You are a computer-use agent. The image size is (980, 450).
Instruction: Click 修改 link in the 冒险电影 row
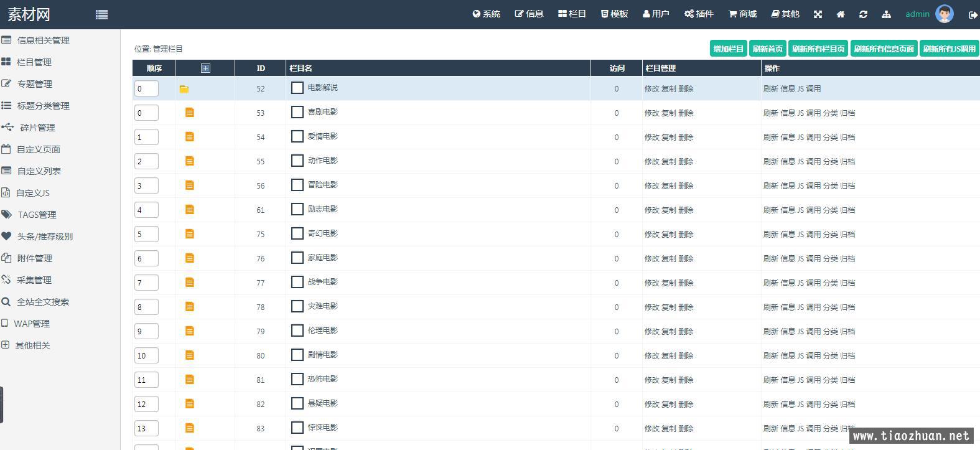(x=651, y=185)
